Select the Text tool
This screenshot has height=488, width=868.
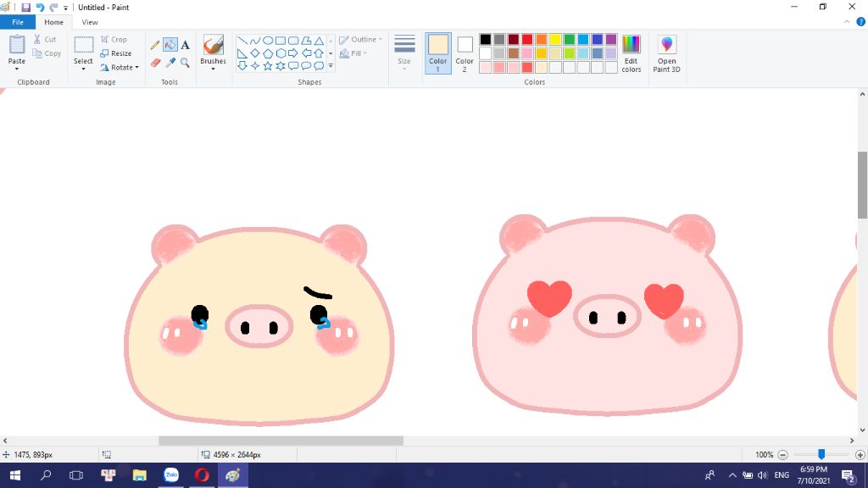(x=185, y=45)
